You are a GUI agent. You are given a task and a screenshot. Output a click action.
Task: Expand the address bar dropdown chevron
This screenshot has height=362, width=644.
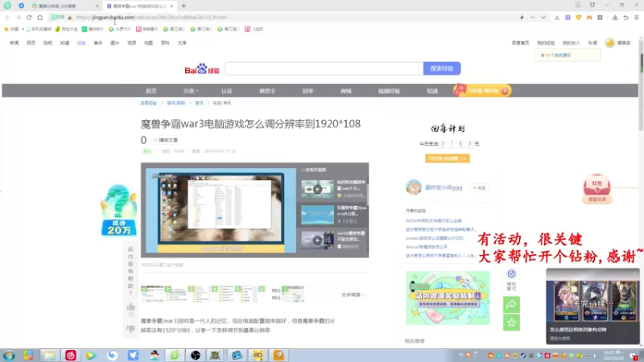(x=543, y=18)
